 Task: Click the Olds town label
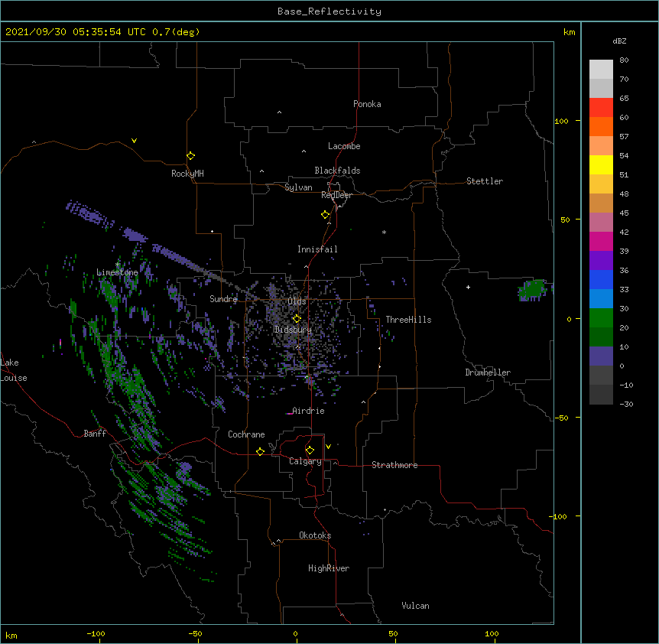click(x=297, y=301)
